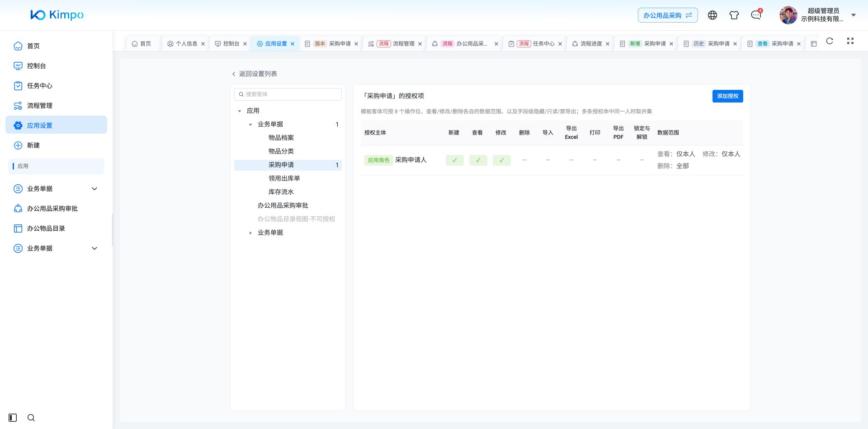Toggle the 查看 permission checkmark
The height and width of the screenshot is (429, 868).
pos(478,160)
